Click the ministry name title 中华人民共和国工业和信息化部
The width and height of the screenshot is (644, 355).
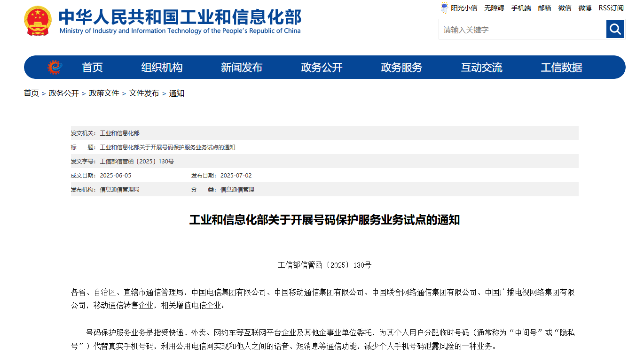point(180,16)
